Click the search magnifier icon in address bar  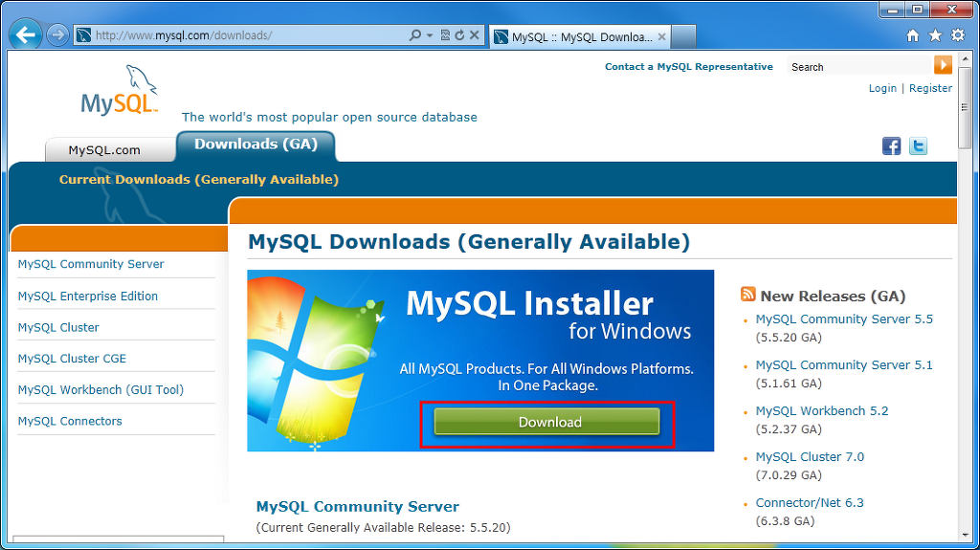(x=414, y=35)
